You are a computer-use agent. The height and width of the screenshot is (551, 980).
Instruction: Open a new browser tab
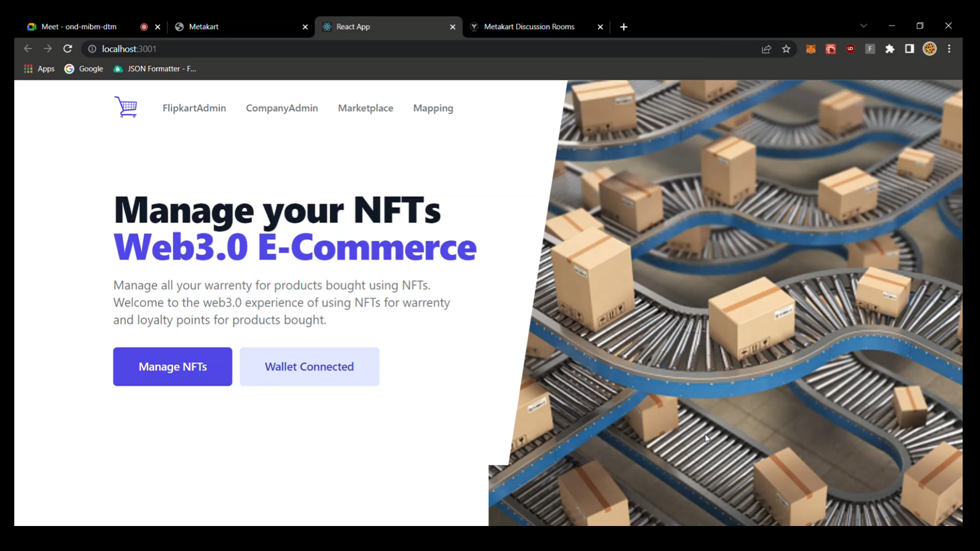point(624,27)
